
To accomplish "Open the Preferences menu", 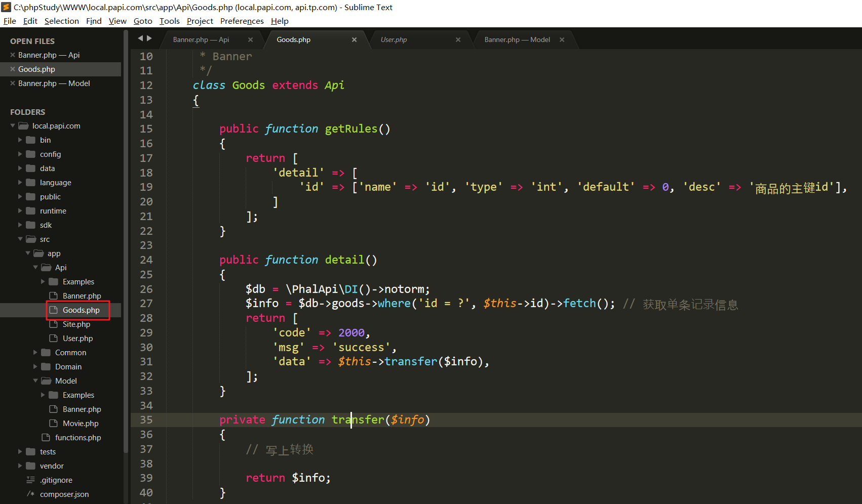I will click(x=242, y=21).
